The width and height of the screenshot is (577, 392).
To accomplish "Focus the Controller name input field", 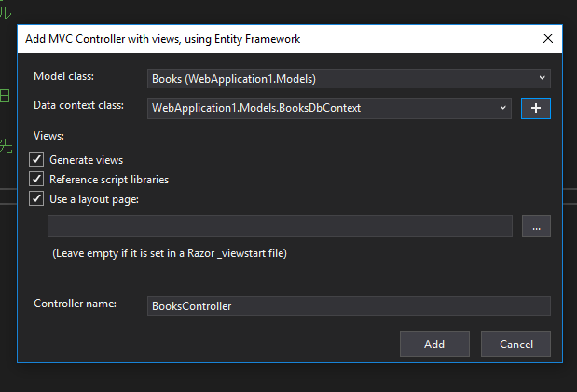I will pos(349,306).
